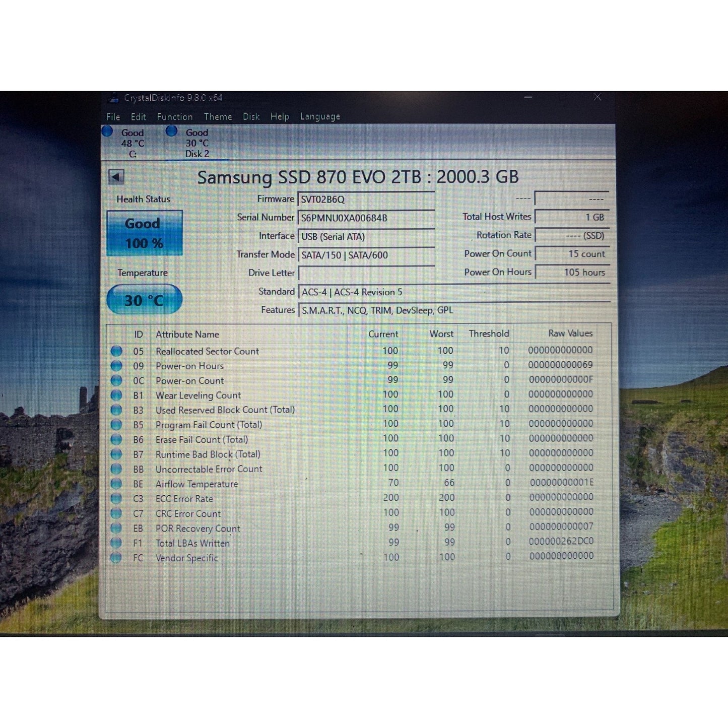Click the Raw Values column header
The width and height of the screenshot is (728, 728).
[x=570, y=334]
